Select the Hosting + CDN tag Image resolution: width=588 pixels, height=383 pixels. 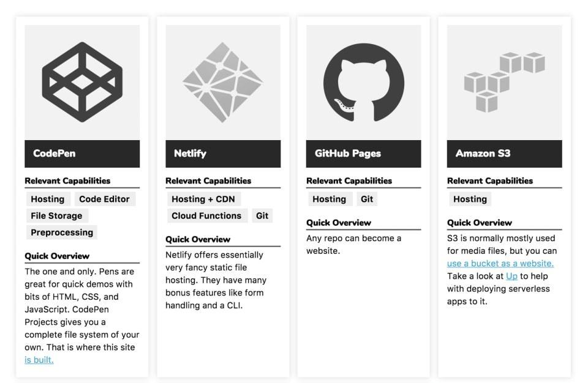(203, 199)
